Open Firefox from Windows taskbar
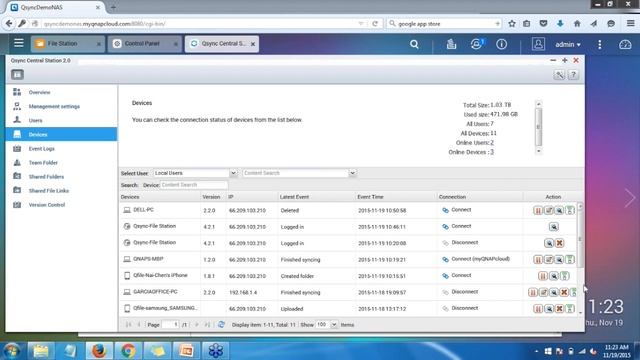640x360 pixels. pyautogui.click(x=99, y=351)
